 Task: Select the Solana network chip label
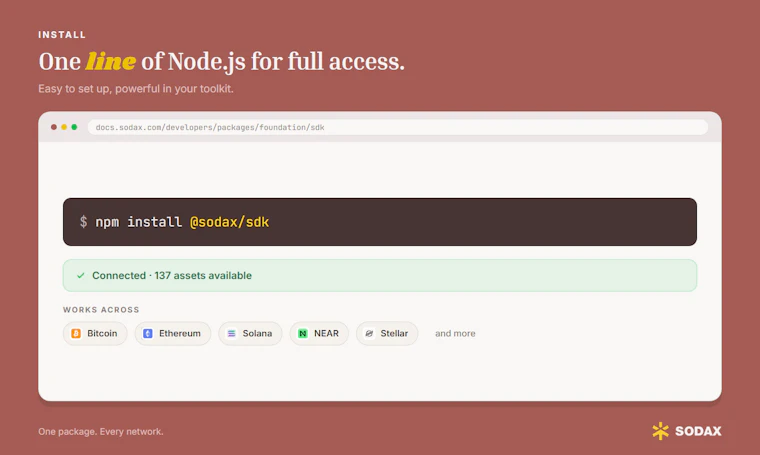coord(257,333)
